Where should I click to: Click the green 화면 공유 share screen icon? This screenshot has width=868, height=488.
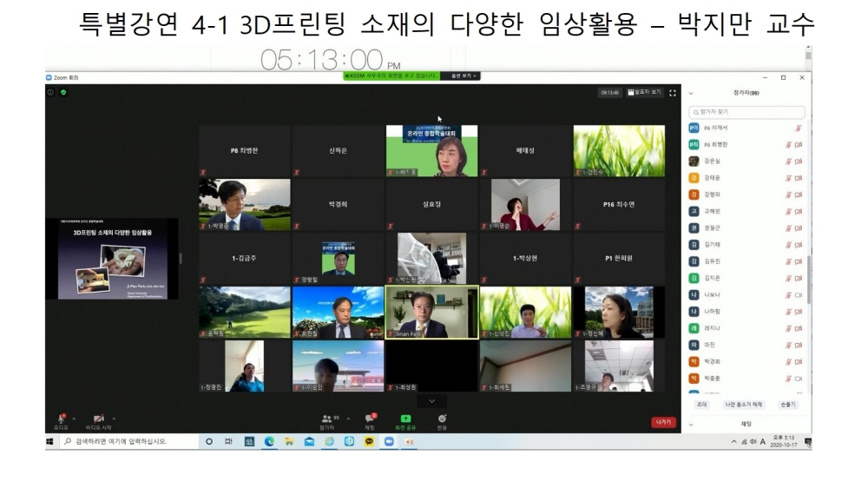pyautogui.click(x=405, y=419)
